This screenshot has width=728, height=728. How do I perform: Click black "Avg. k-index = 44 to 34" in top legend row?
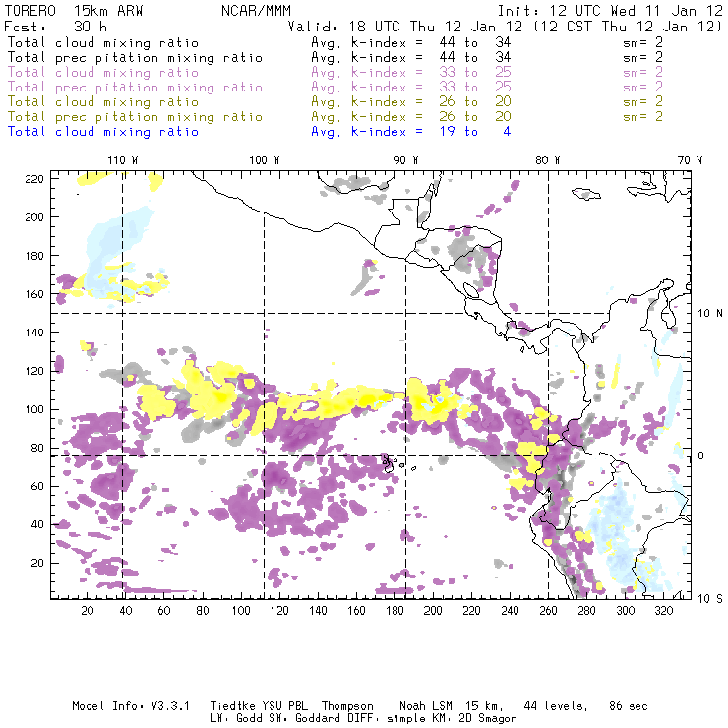pyautogui.click(x=411, y=42)
